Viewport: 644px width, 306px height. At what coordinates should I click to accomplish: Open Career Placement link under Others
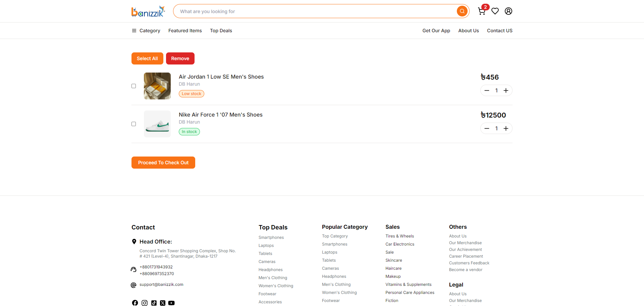coord(466,256)
